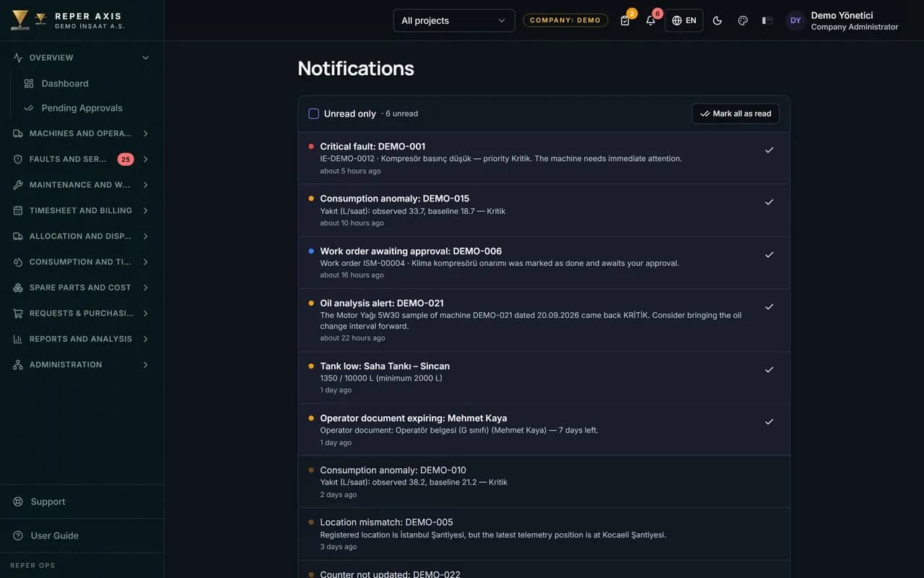
Task: Toggle sidebar layout icon in header
Action: (x=767, y=20)
